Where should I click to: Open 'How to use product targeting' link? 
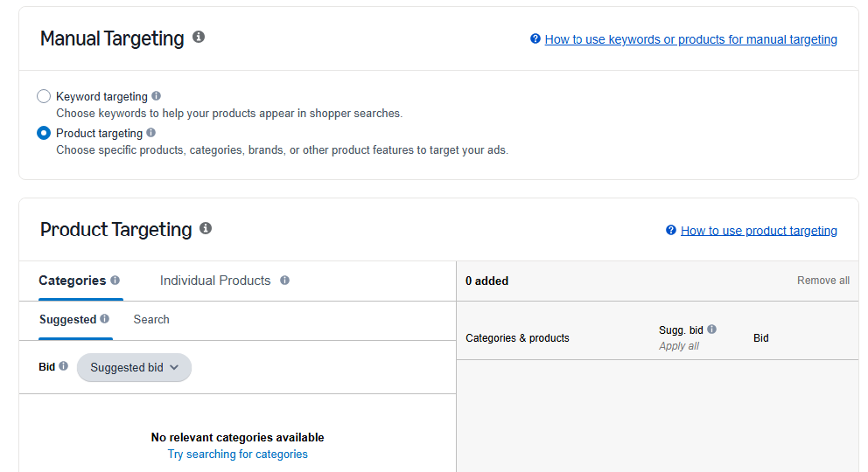759,231
